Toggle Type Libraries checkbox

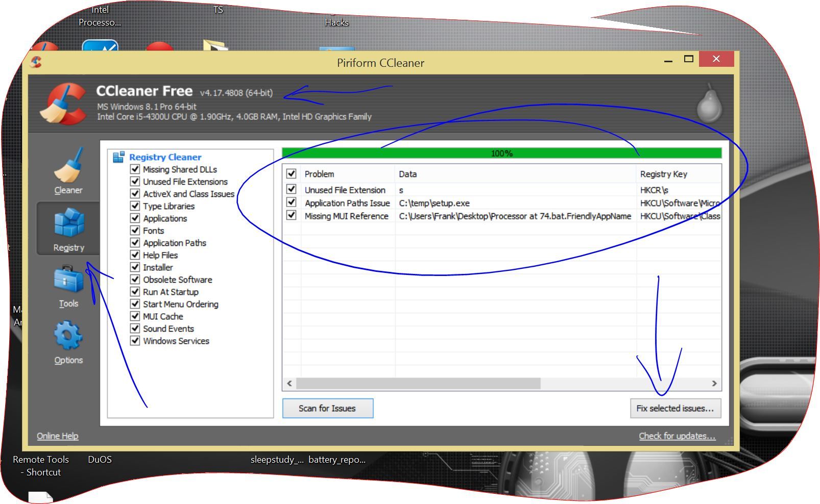[135, 206]
